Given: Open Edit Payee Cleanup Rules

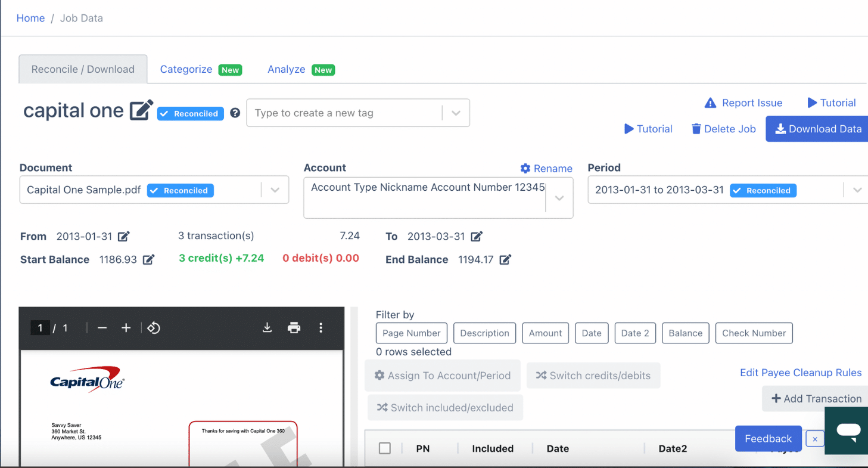Looking at the screenshot, I should click(801, 372).
